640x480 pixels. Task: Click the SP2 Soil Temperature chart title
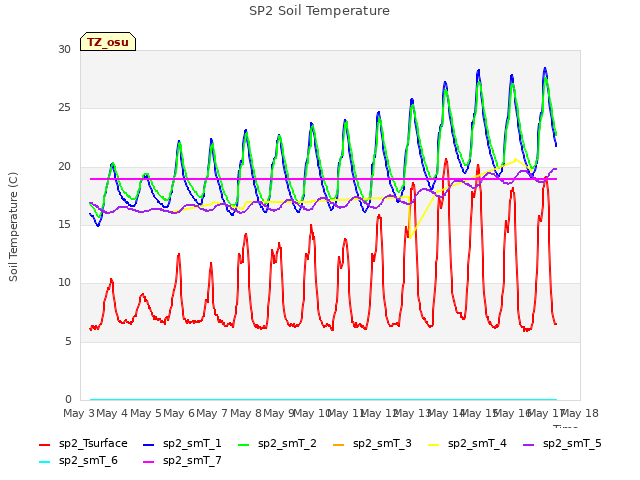point(319,11)
